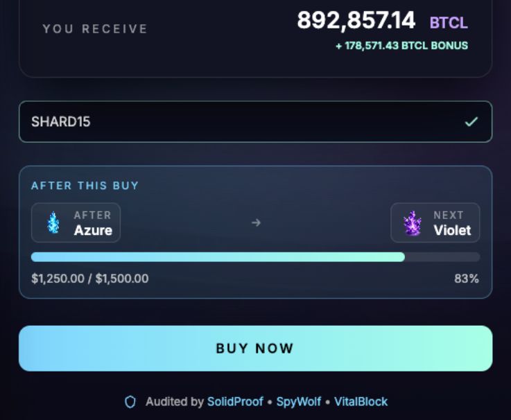
Task: Click the SHARD15 promo code input field
Action: (255, 121)
